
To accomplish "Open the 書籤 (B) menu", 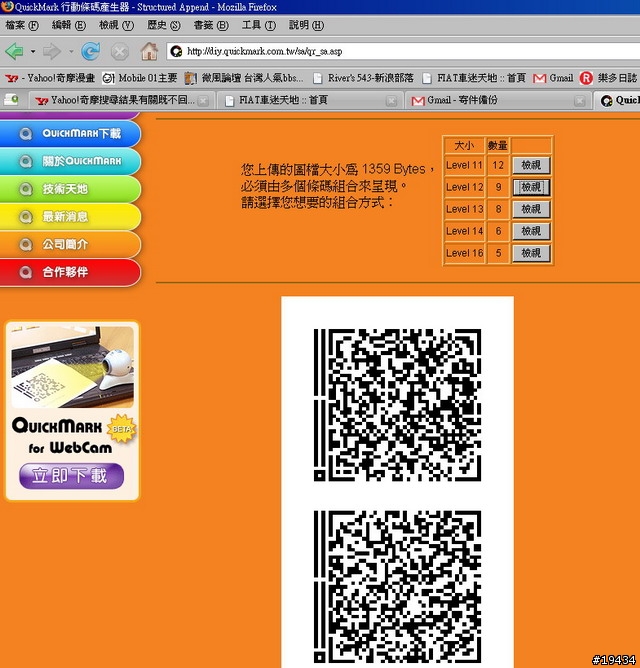I will coord(210,26).
